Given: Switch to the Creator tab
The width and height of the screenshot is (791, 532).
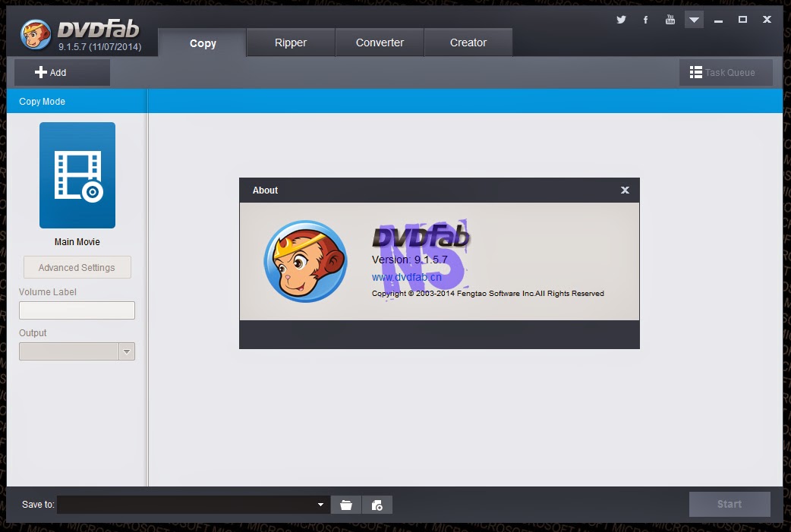Looking at the screenshot, I should [x=468, y=42].
